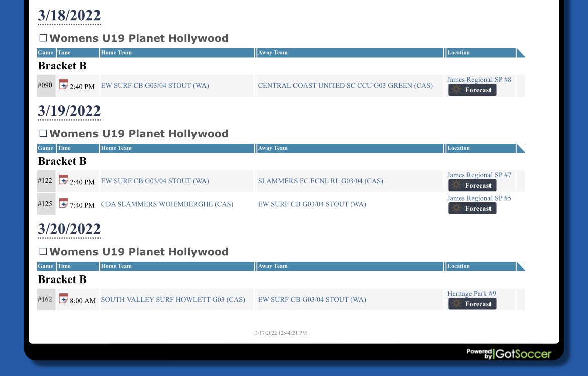Open away team EW SURF STOUT in game #125
Viewport: 588px width, 376px height.
point(312,204)
